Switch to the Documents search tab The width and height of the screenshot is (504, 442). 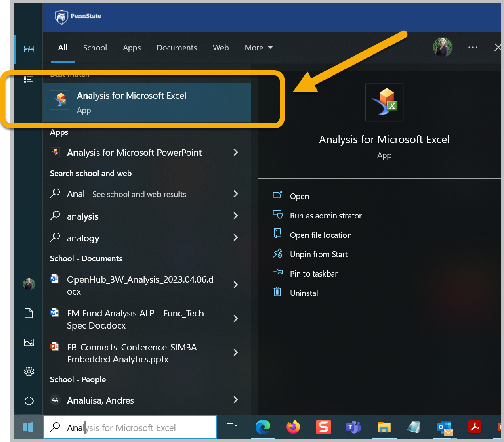pyautogui.click(x=176, y=48)
